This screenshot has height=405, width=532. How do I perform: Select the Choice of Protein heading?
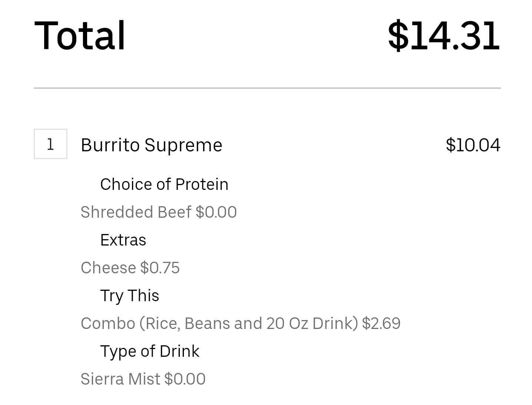pos(164,184)
